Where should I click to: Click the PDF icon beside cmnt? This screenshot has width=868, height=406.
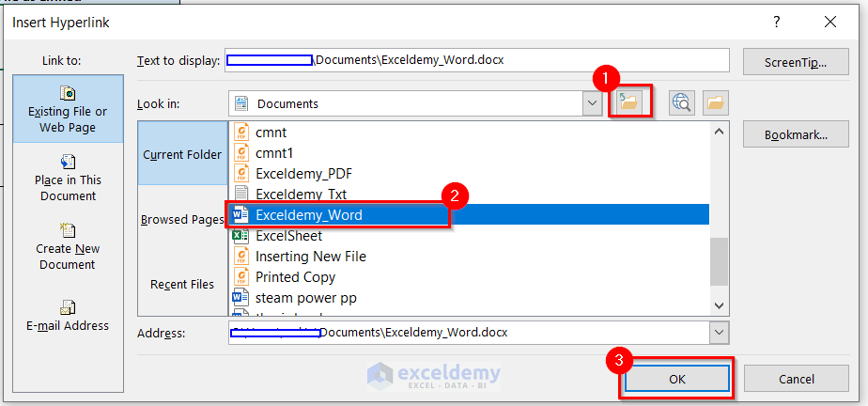(x=241, y=133)
